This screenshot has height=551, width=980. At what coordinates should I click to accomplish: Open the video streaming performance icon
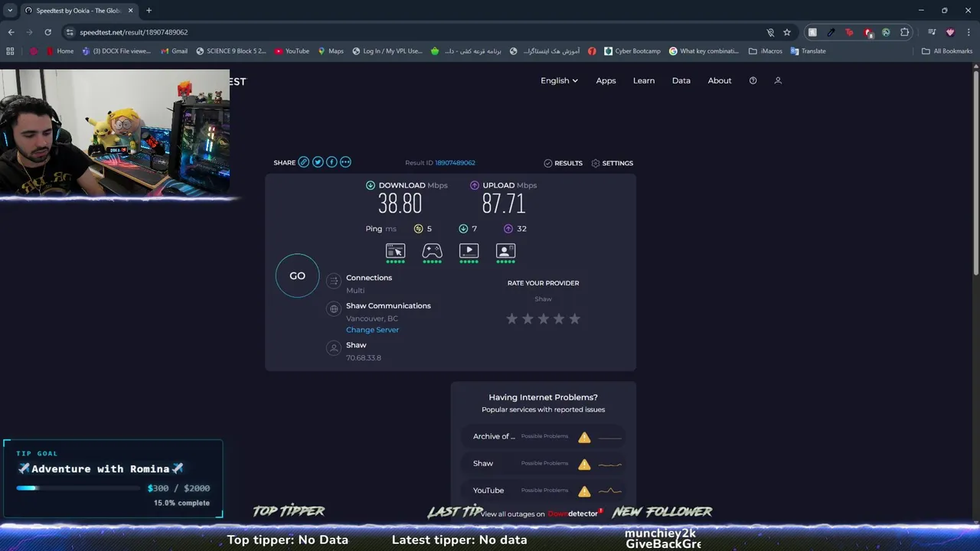tap(469, 251)
